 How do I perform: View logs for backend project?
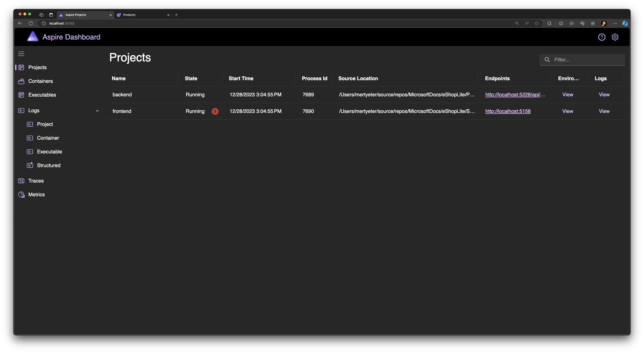pos(604,95)
